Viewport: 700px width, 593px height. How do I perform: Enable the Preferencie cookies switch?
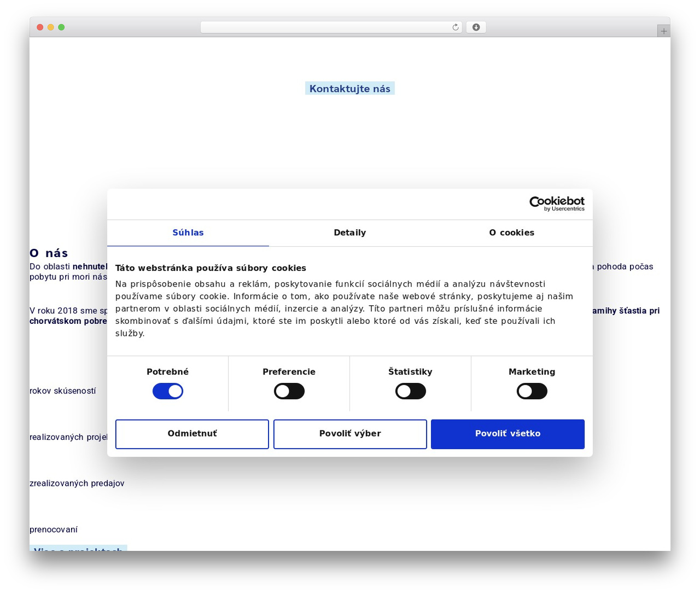pos(289,391)
